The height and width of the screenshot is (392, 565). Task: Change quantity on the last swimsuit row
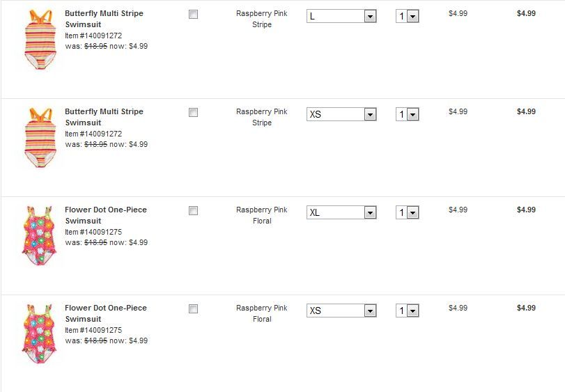tap(408, 311)
